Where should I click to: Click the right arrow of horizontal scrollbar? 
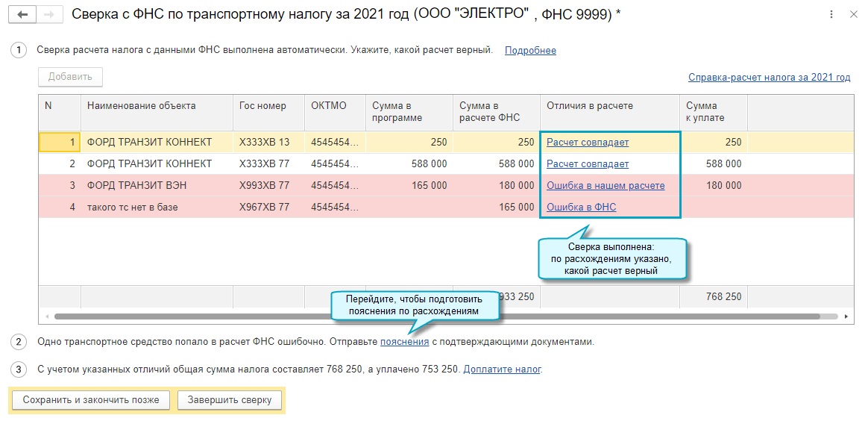click(847, 316)
